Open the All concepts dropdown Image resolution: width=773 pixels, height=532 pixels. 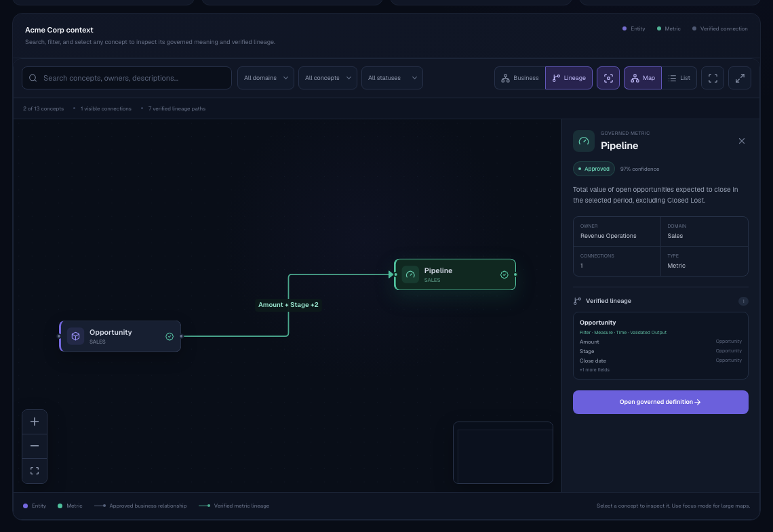coord(328,78)
